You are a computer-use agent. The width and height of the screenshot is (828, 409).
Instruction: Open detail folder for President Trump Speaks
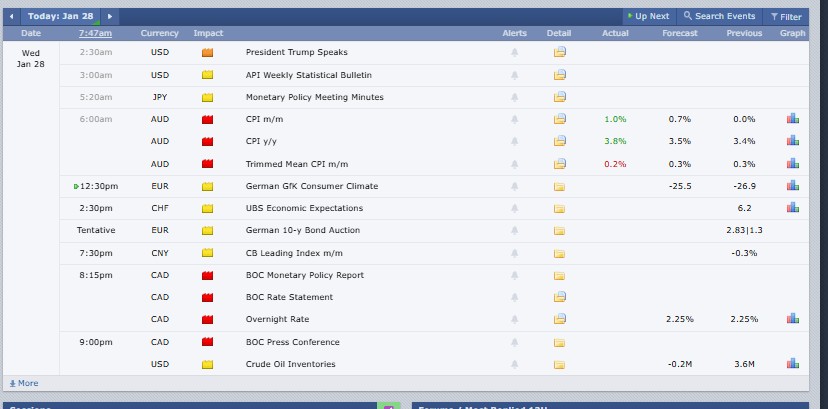(x=560, y=52)
